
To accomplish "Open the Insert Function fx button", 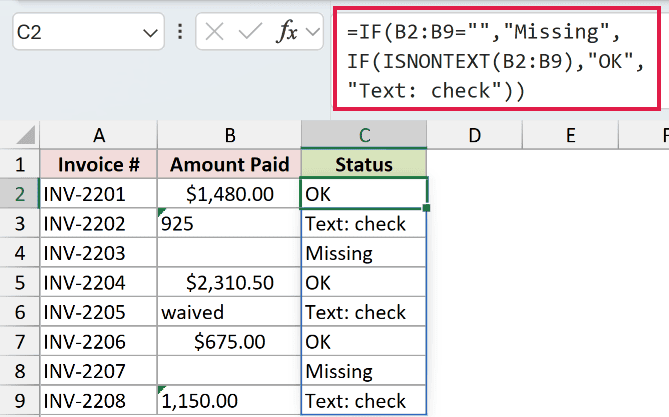I will click(287, 32).
